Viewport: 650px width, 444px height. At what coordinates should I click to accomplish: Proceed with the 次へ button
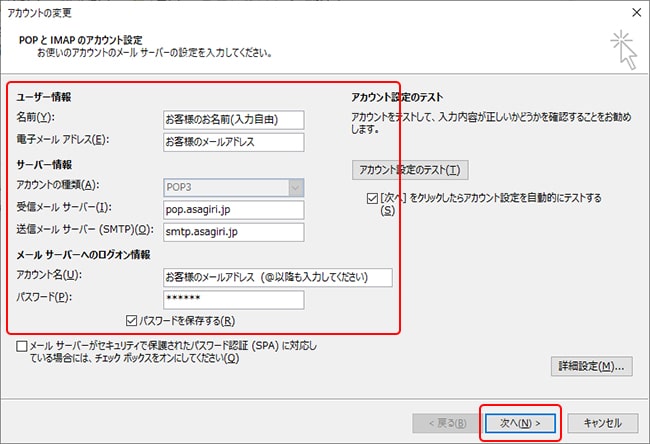pyautogui.click(x=519, y=423)
